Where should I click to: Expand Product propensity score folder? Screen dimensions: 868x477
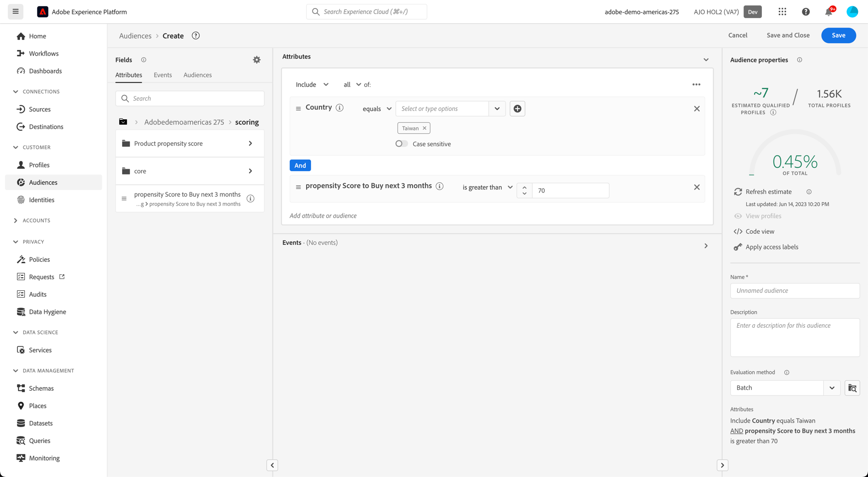coord(190,143)
